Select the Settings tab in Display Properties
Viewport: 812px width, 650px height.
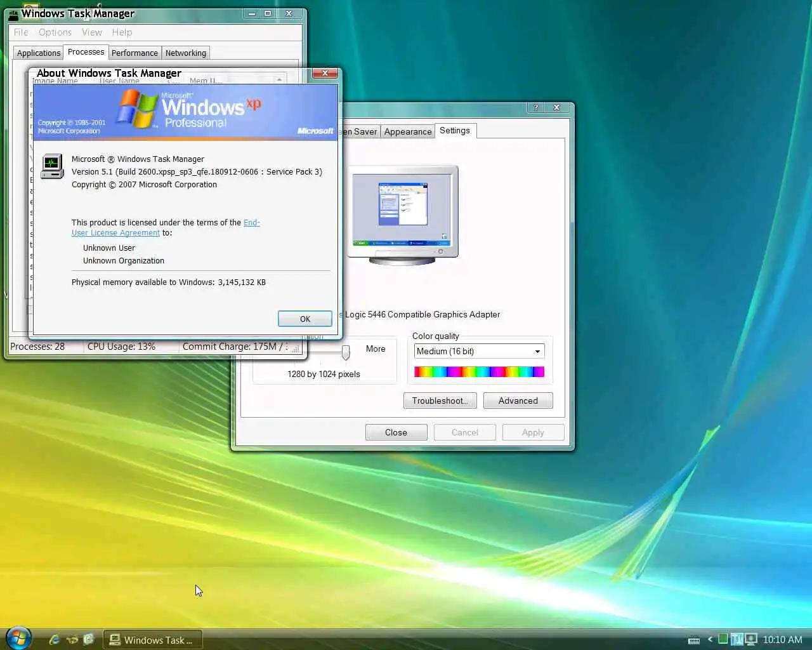pos(455,130)
